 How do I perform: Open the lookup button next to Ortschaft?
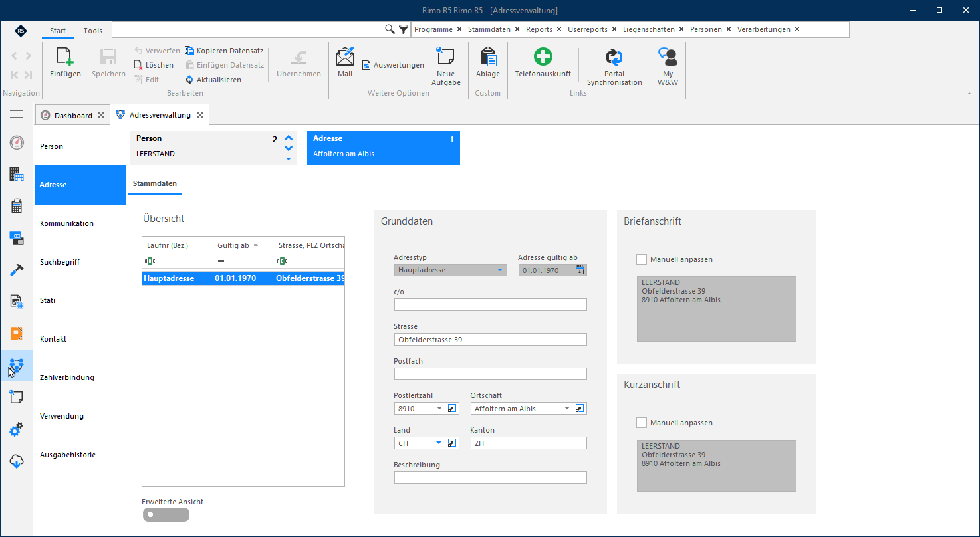(580, 409)
